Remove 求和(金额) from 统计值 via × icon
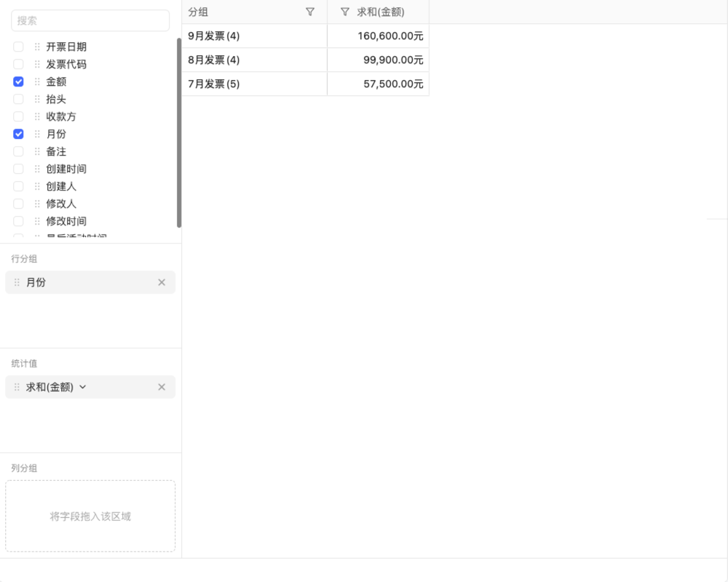This screenshot has height=582, width=728. (162, 387)
